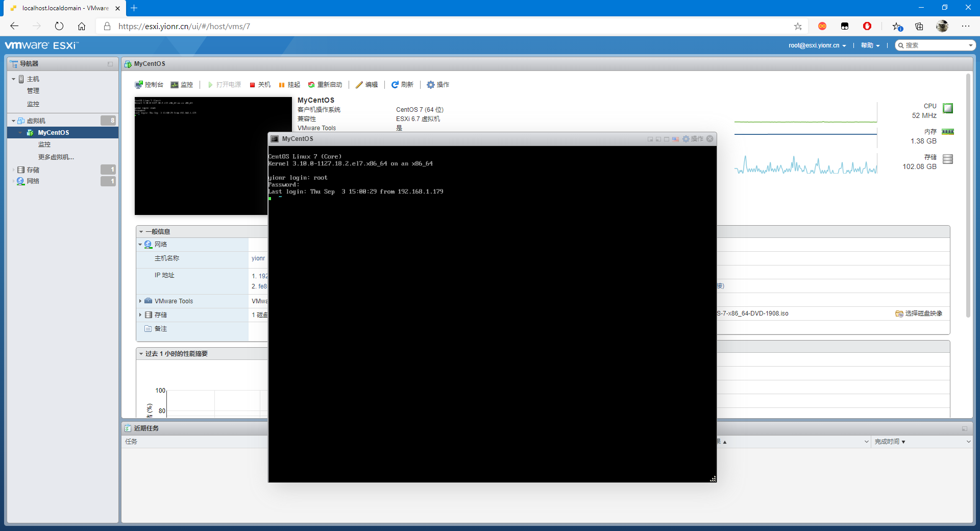Collapse 过去 1 小时的性能摘要 section
The width and height of the screenshot is (980, 531).
(x=141, y=354)
